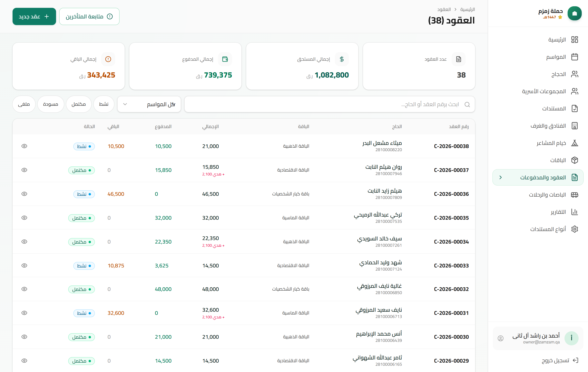This screenshot has width=588, height=372.
Task: Click the تسجيل خروج logout icon
Action: tap(575, 360)
